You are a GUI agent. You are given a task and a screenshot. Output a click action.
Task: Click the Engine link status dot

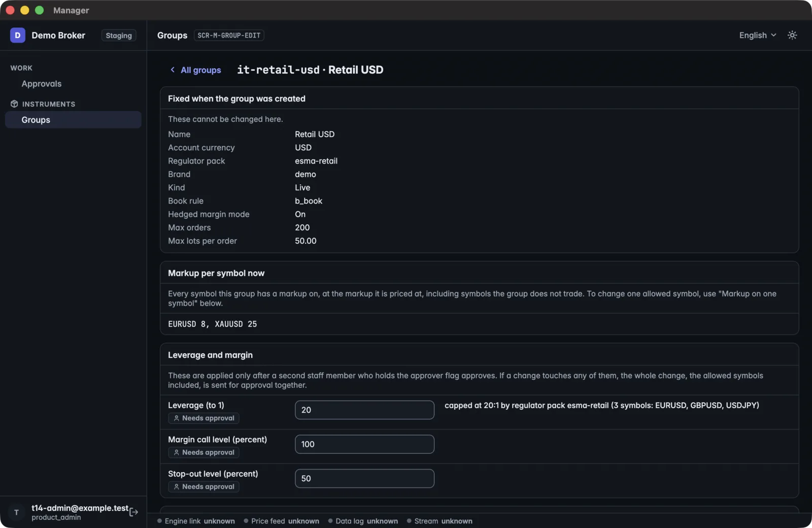pyautogui.click(x=159, y=521)
